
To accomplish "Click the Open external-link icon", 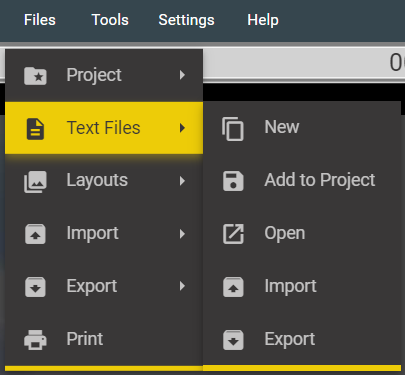I will tap(233, 234).
